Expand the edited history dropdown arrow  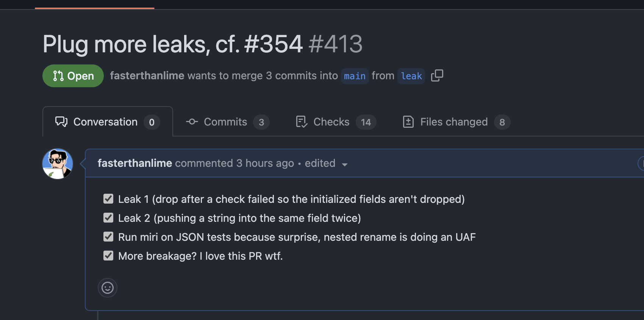[345, 165]
